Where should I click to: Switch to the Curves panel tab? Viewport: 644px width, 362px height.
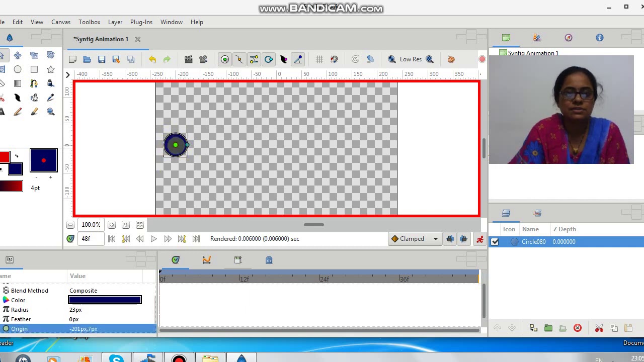207,260
